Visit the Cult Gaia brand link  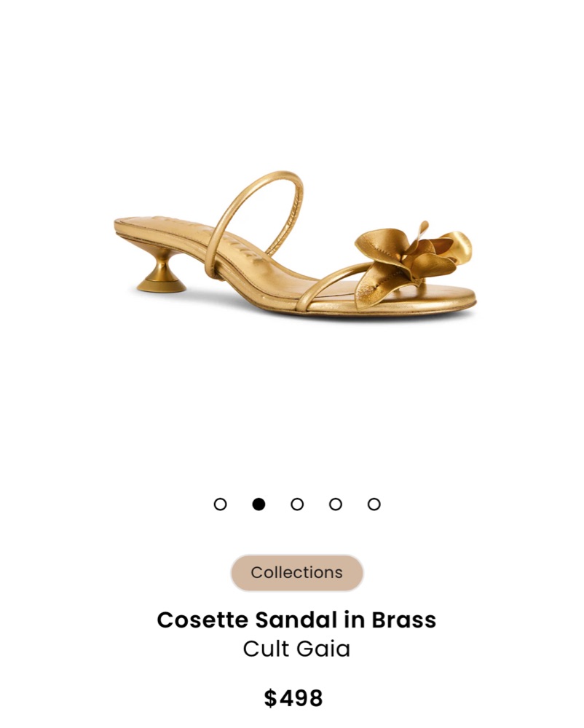296,649
